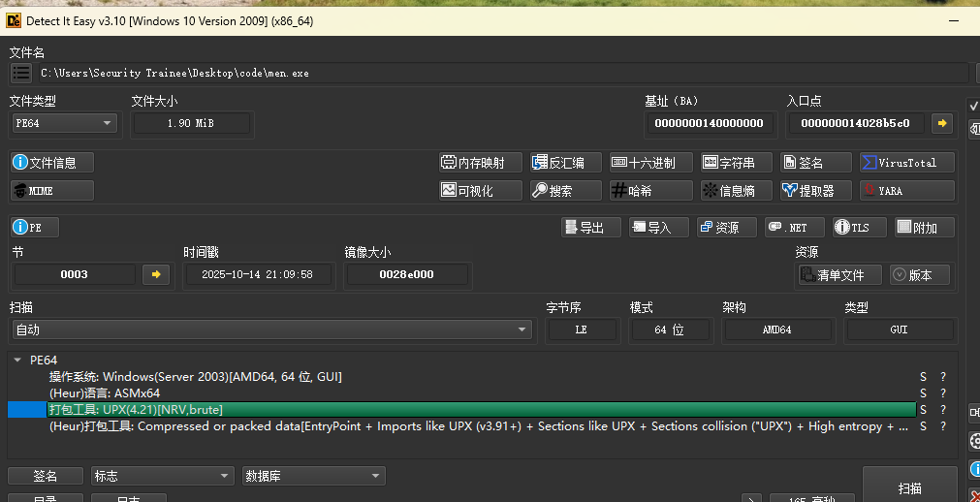Click the LE endianness field

[x=582, y=329]
